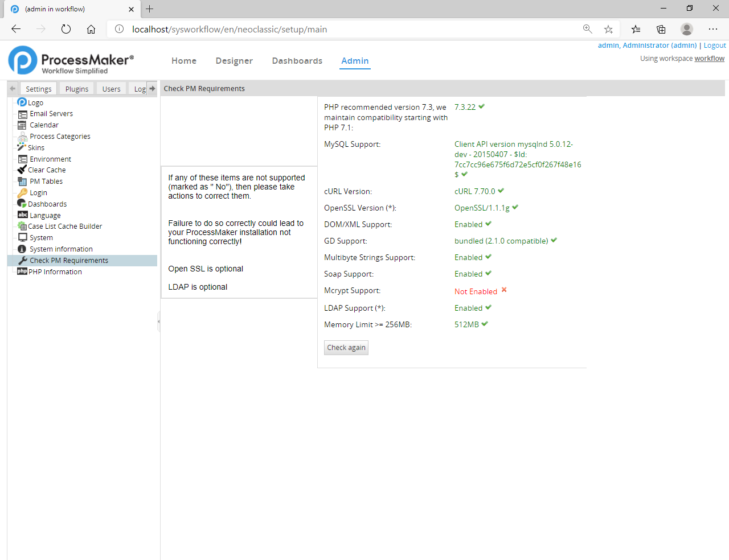
Task: Open the Dashboards top menu
Action: (x=297, y=61)
